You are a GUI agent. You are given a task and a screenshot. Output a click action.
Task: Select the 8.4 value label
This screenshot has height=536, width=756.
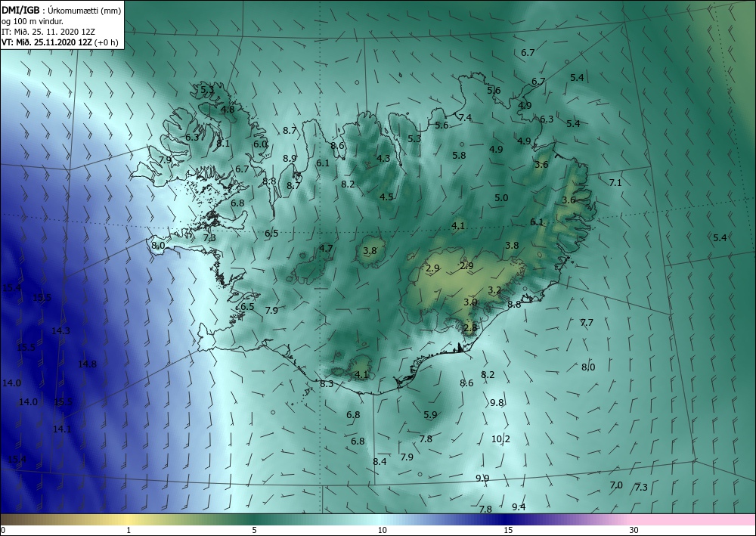click(x=380, y=461)
